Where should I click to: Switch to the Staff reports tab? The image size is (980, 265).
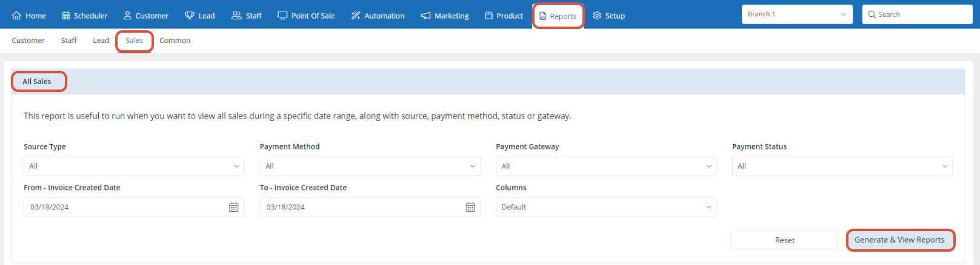[x=69, y=41]
